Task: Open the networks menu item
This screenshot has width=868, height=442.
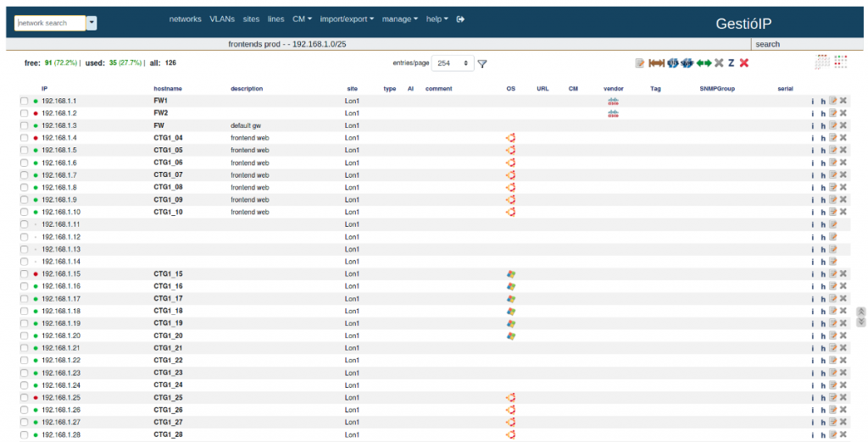Action: click(186, 19)
